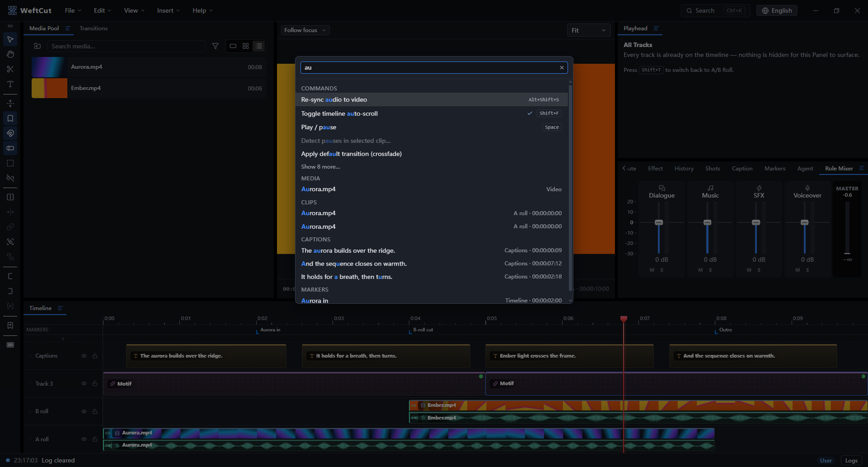Run Re-sync audio to video command

(432, 100)
